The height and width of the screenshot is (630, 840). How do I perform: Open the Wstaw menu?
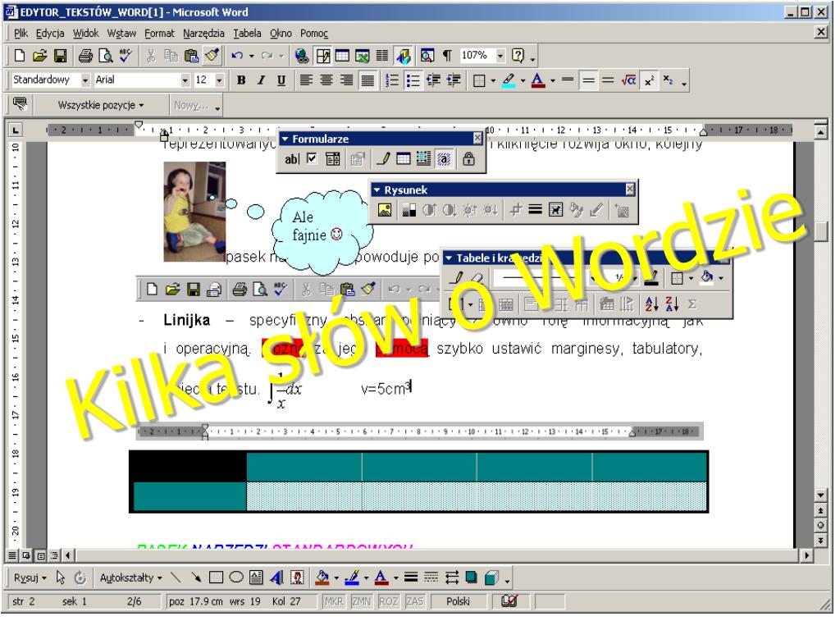tap(121, 33)
